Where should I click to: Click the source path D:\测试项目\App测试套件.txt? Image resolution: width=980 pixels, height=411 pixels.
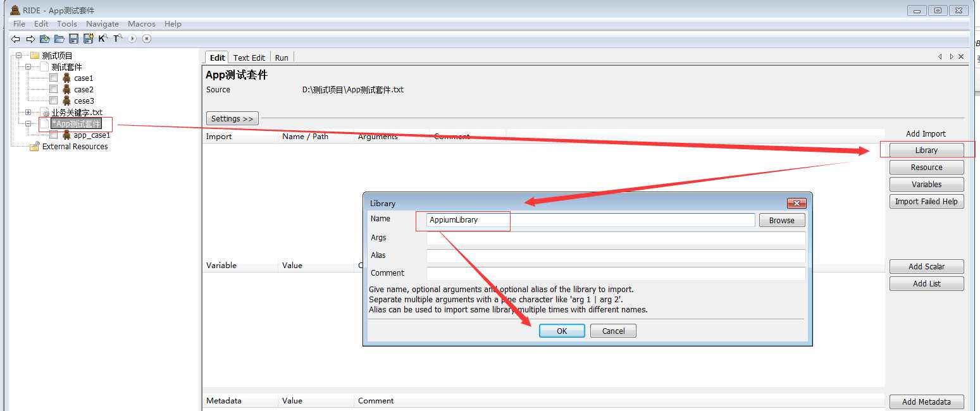pyautogui.click(x=353, y=90)
